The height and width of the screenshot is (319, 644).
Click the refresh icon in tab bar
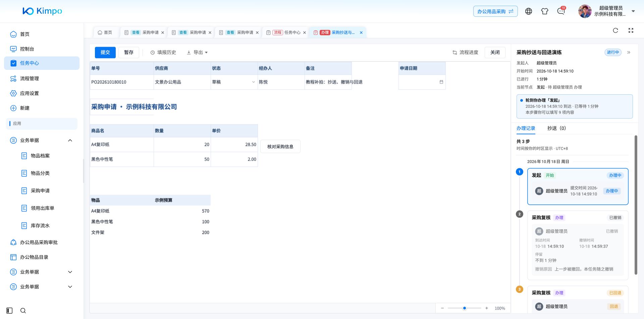click(615, 31)
